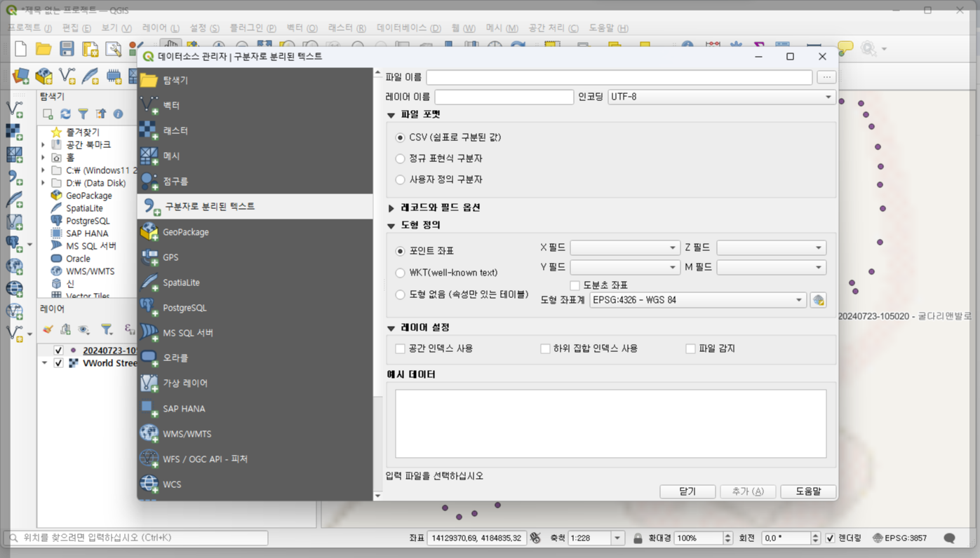
Task: Open the encoding UTF-8 dropdown
Action: point(722,97)
